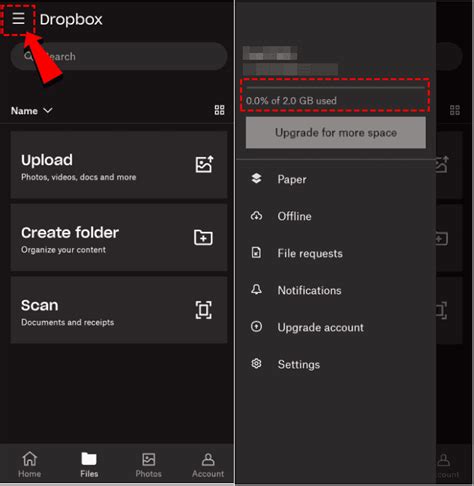Click the Settings gear icon
Image resolution: width=474 pixels, height=486 pixels.
pyautogui.click(x=256, y=363)
